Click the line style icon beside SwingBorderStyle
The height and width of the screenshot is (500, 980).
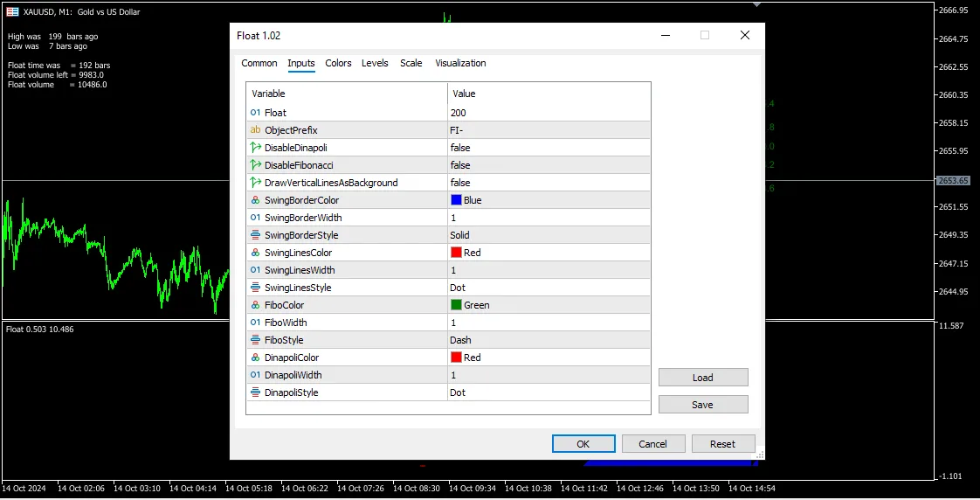coord(255,235)
